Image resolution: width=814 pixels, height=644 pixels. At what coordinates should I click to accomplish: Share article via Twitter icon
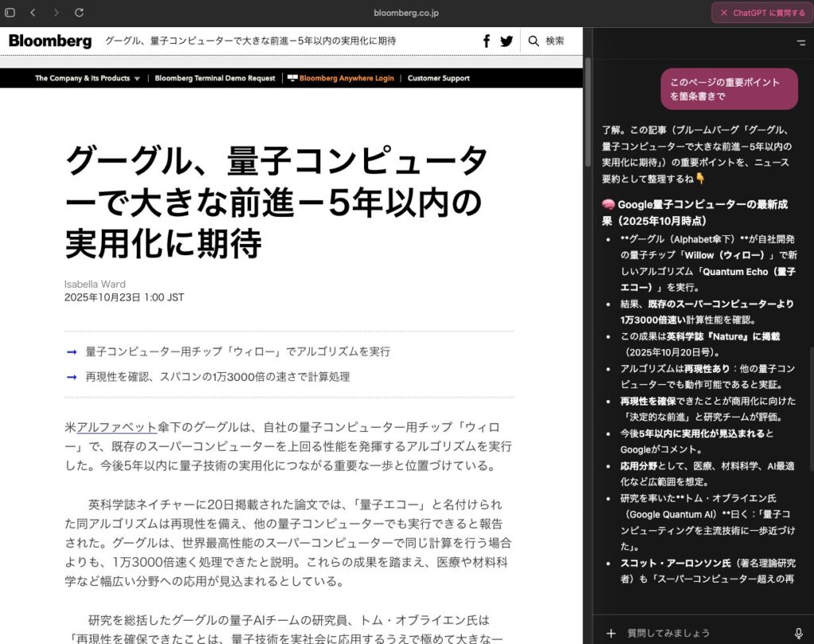pos(506,41)
